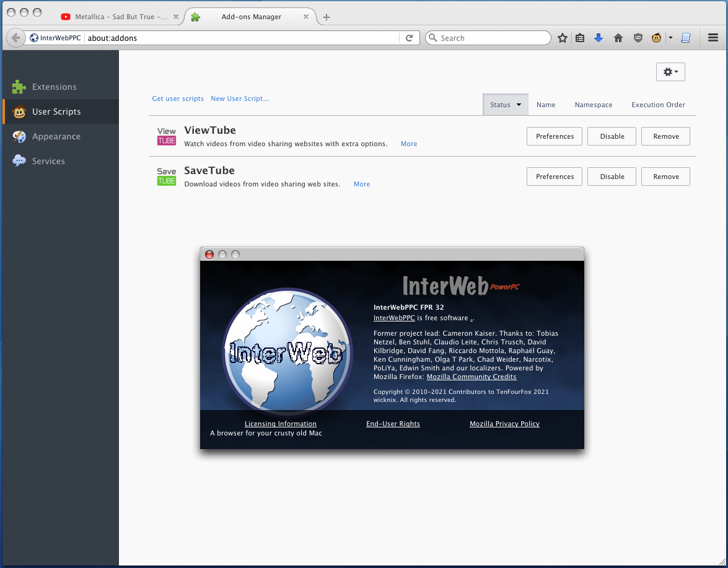Select the User Scripts category
This screenshot has height=568, width=728.
click(60, 111)
